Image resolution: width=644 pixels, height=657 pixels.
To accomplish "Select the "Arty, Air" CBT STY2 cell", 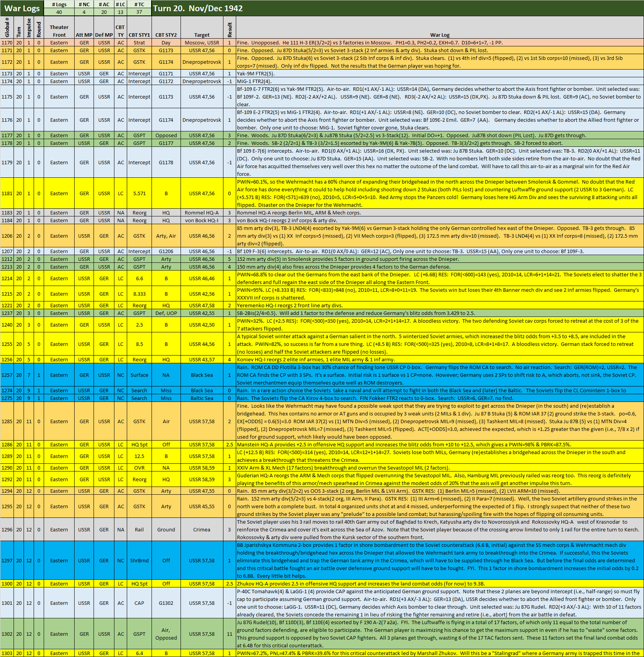I will 166,236.
